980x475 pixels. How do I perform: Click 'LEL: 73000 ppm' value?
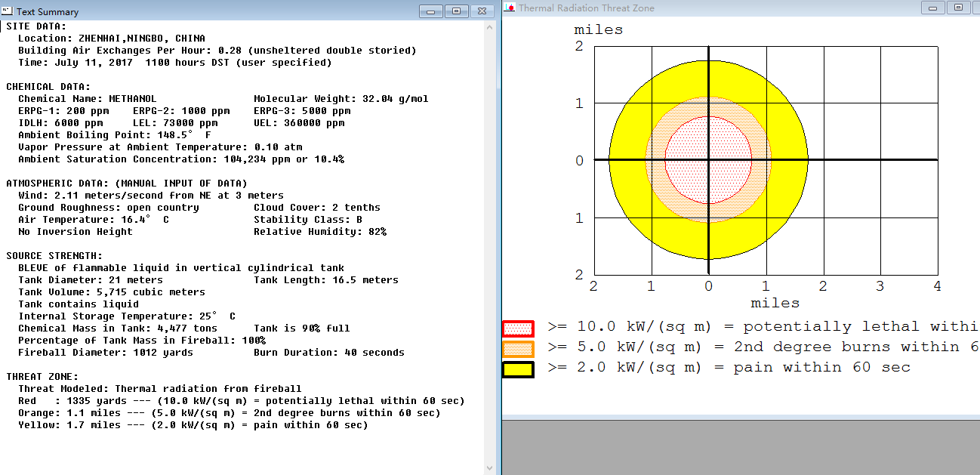point(174,123)
